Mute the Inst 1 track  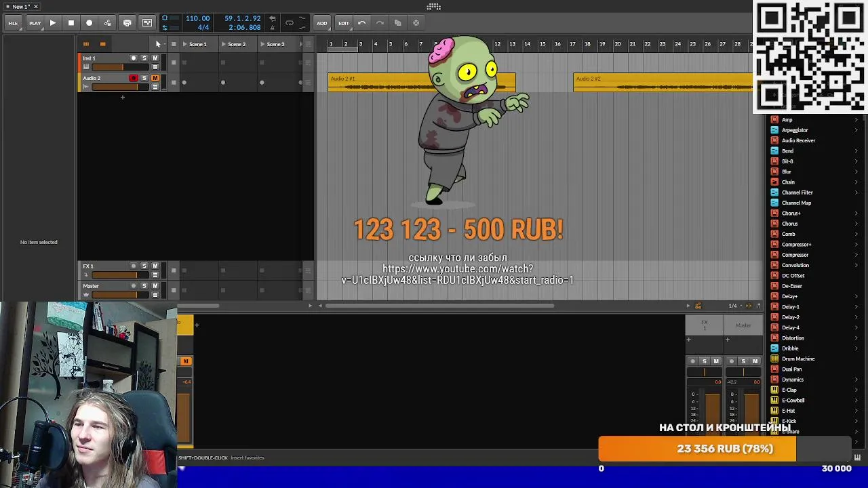point(155,58)
